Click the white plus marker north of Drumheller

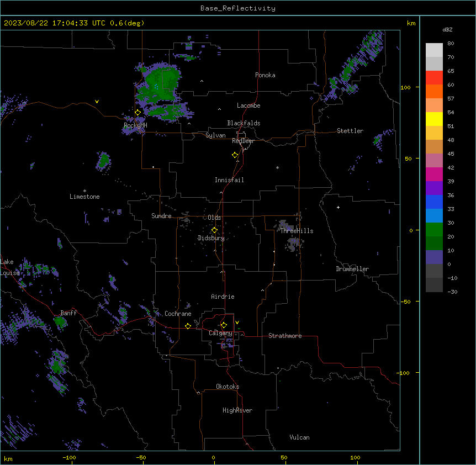pos(338,207)
